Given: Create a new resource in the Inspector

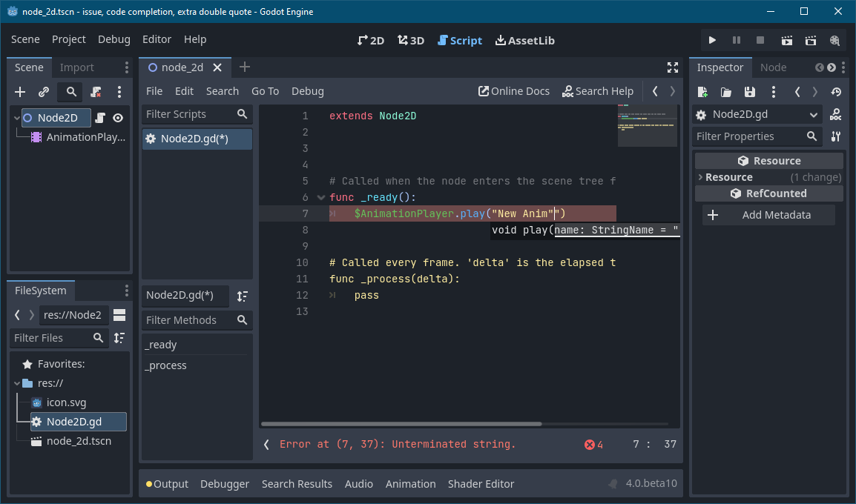Looking at the screenshot, I should [702, 91].
